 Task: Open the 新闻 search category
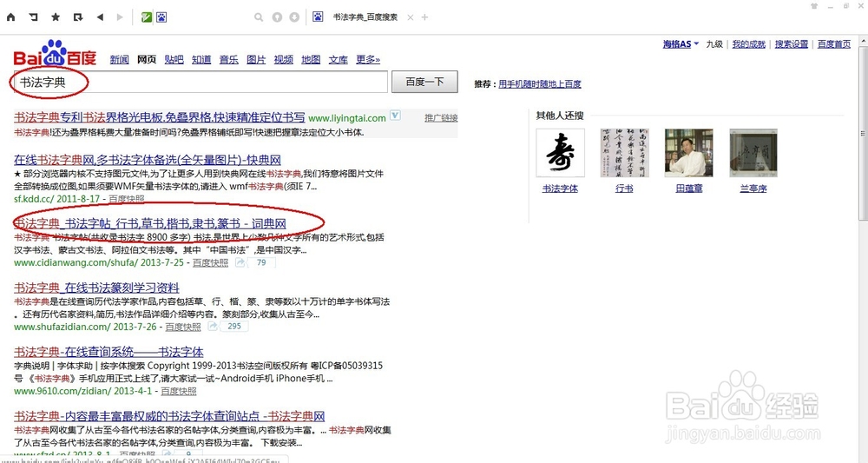pos(119,59)
